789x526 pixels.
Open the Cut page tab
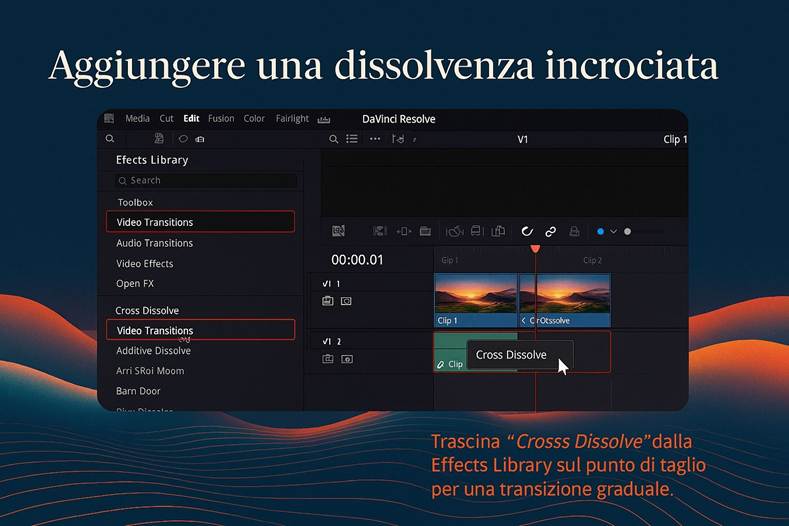point(167,118)
